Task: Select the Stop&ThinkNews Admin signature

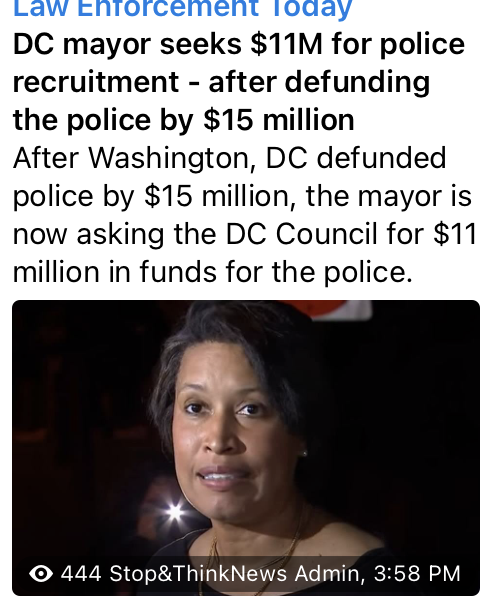Action: [x=235, y=574]
